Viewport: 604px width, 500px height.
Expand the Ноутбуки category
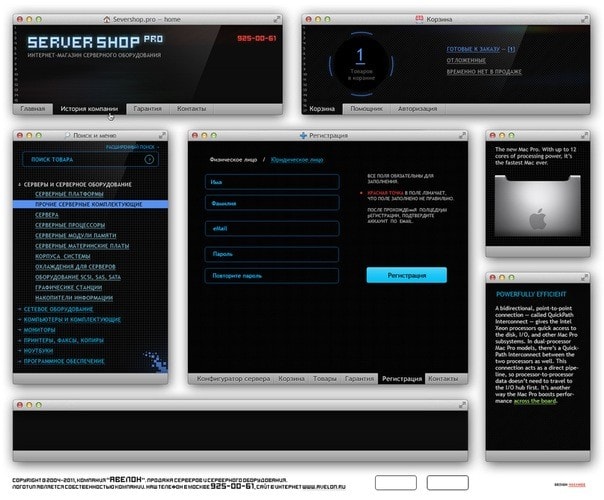tap(19, 351)
